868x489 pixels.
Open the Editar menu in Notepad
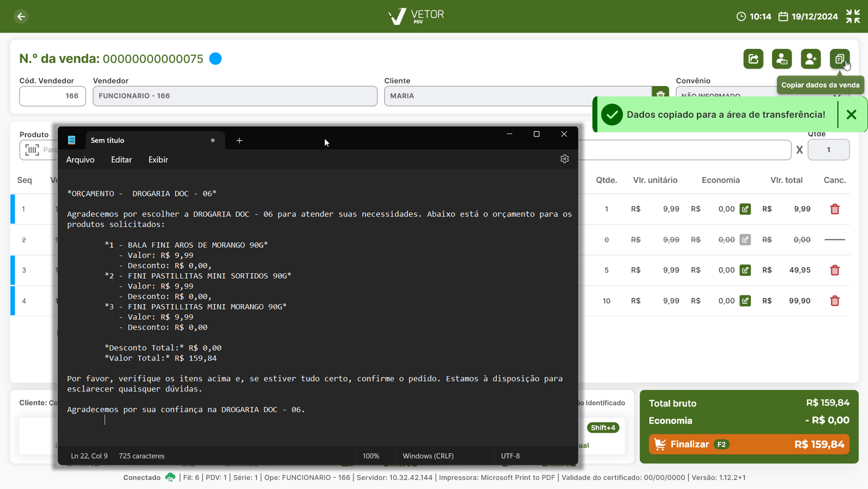pos(121,160)
